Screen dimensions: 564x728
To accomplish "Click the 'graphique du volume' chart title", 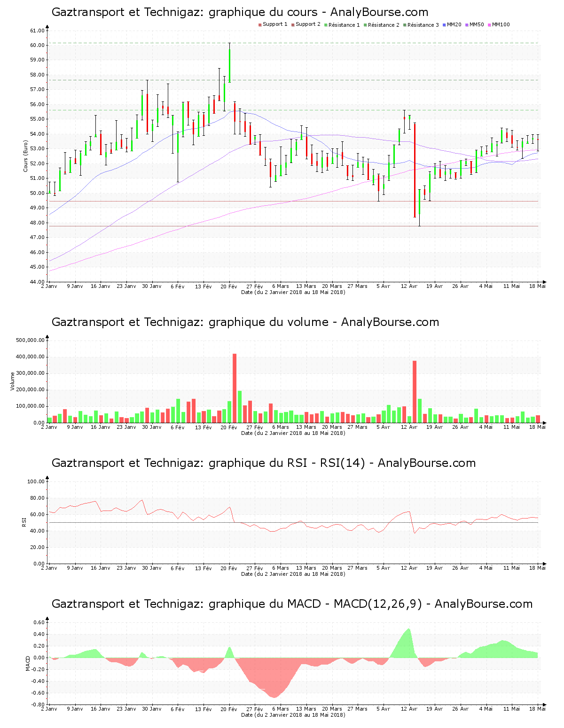I will 245,322.
